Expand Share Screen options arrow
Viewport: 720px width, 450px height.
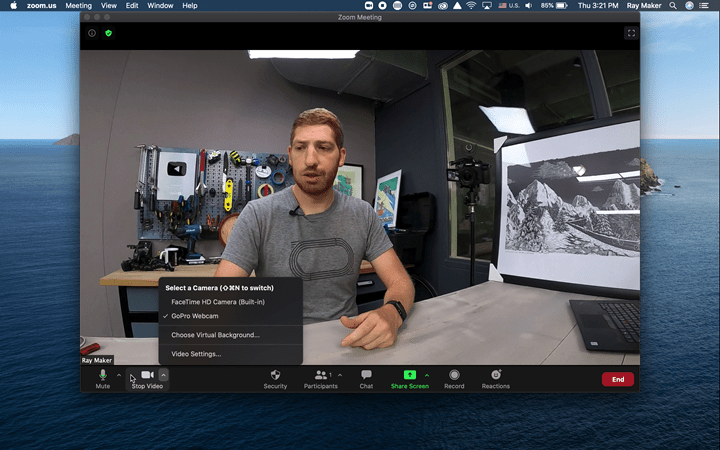[x=427, y=375]
